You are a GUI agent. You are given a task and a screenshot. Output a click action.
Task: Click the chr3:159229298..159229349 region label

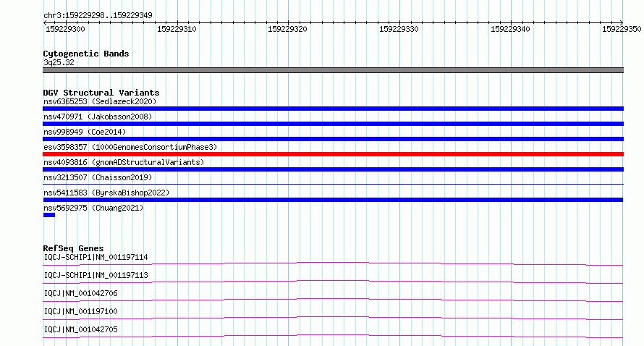coord(98,15)
